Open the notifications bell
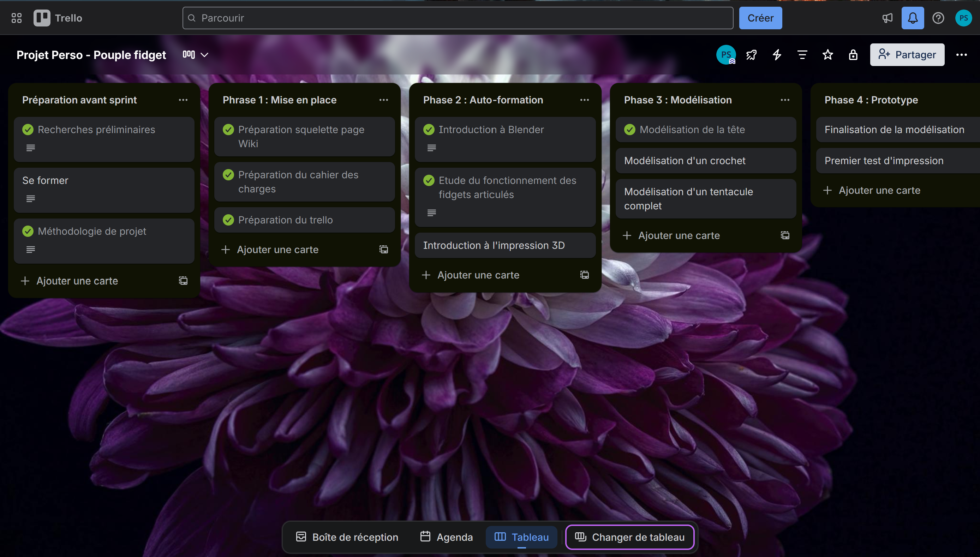The width and height of the screenshot is (980, 557). tap(912, 18)
